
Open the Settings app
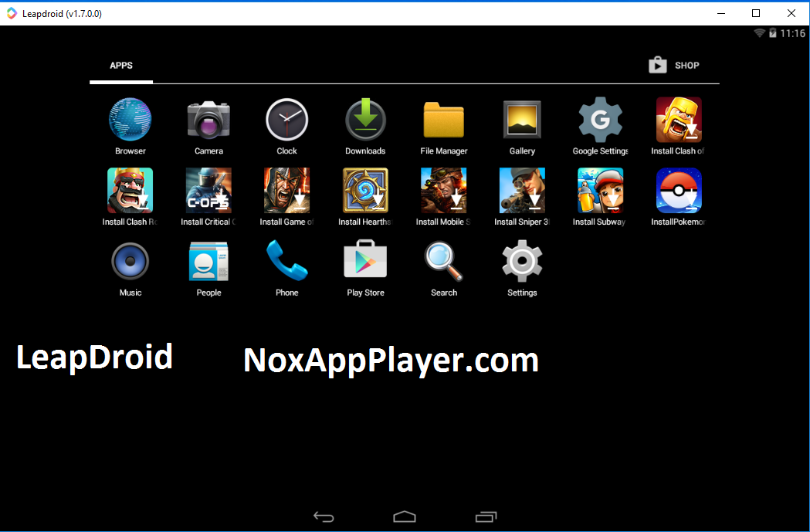click(521, 261)
